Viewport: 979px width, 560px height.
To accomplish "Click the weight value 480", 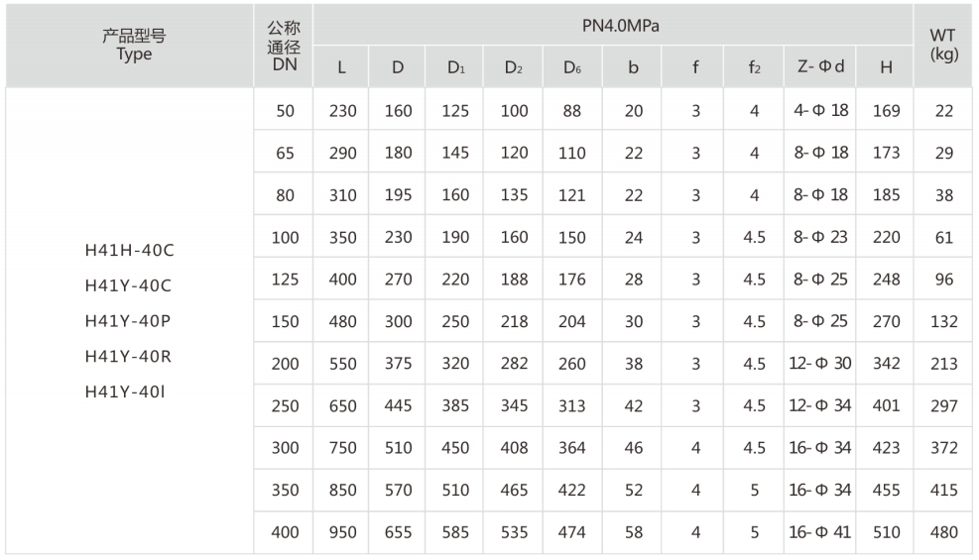I will (x=943, y=532).
